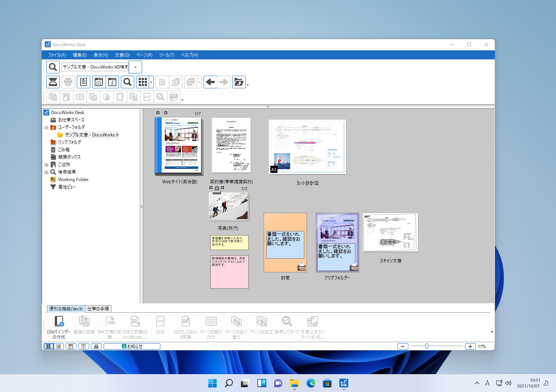Viewport: 556px width, 392px height.
Task: Click the zoom in plus button
Action: point(470,346)
